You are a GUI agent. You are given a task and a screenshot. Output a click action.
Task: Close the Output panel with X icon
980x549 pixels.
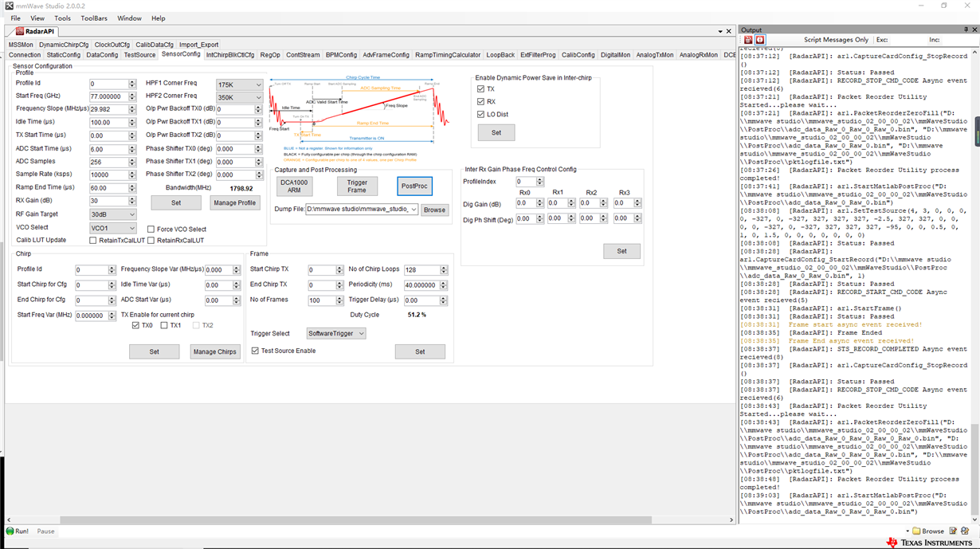pyautogui.click(x=974, y=29)
